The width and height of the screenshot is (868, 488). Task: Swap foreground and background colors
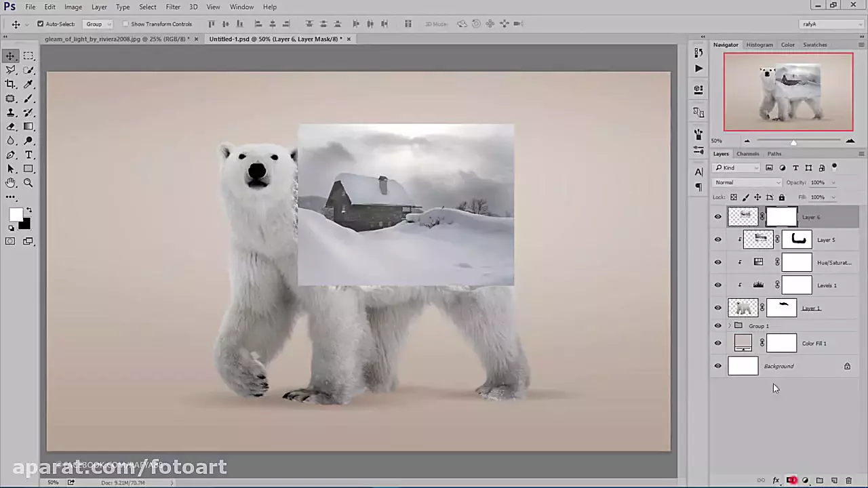tap(28, 211)
